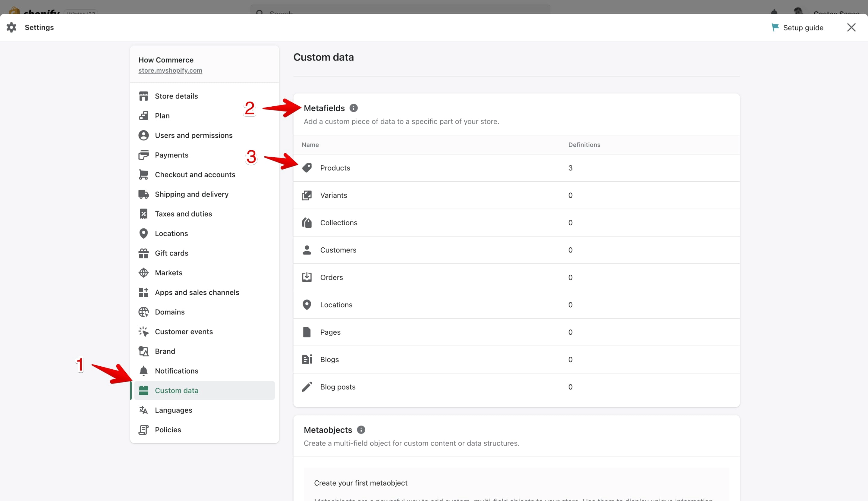Click the Store details storefront icon
Viewport: 868px width, 501px height.
pyautogui.click(x=143, y=96)
